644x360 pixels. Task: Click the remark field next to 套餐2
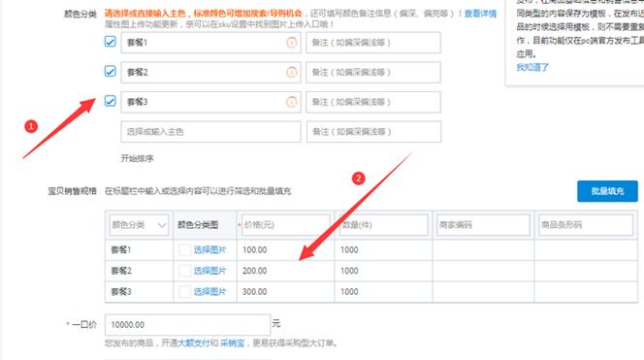click(x=373, y=73)
